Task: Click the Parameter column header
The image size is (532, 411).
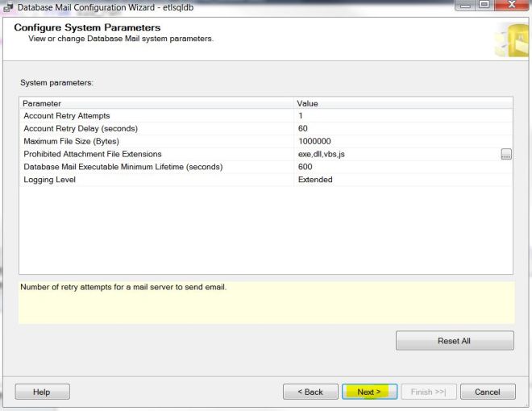Action: click(x=157, y=103)
